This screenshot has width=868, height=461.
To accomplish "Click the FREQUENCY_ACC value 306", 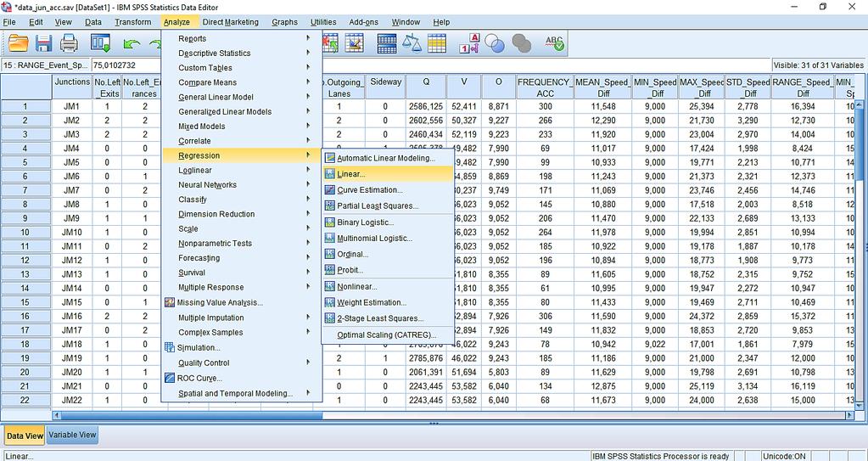I will pyautogui.click(x=545, y=316).
